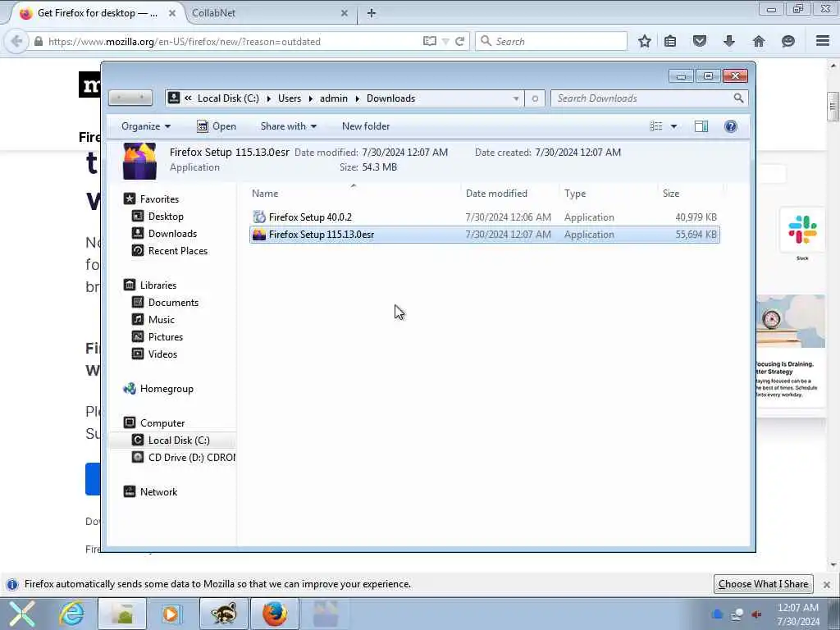Select Network in the navigation pane
The image size is (840, 630).
(x=158, y=492)
